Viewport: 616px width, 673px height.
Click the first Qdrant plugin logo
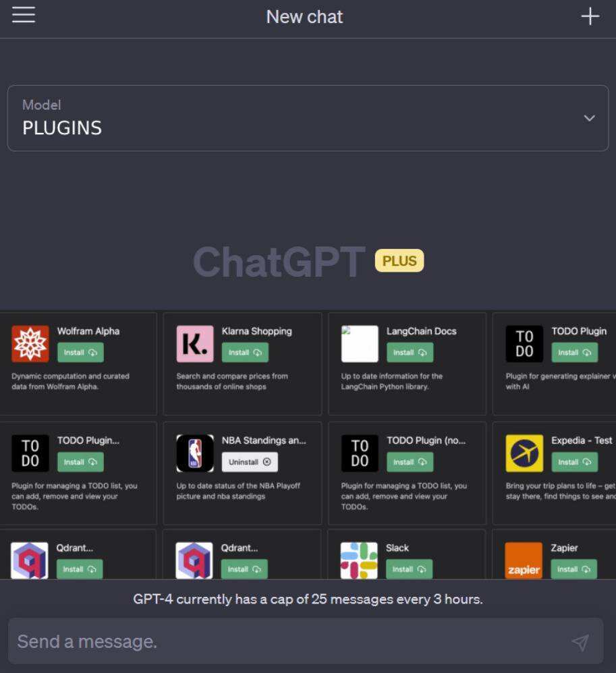(29, 560)
